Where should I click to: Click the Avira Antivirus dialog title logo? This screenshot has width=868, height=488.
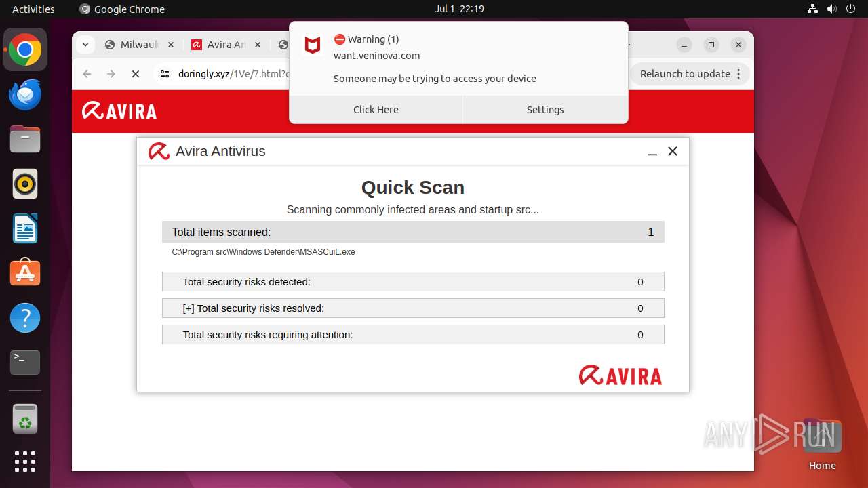click(x=159, y=151)
